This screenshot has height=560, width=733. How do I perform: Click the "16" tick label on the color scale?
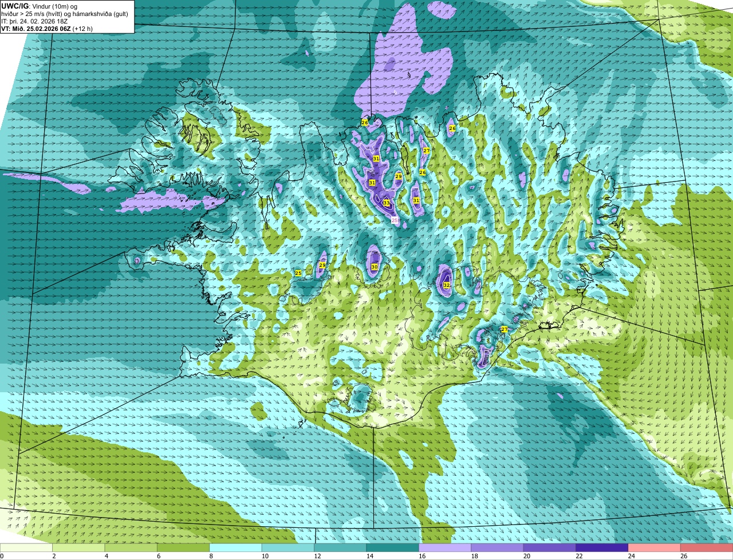[422, 556]
